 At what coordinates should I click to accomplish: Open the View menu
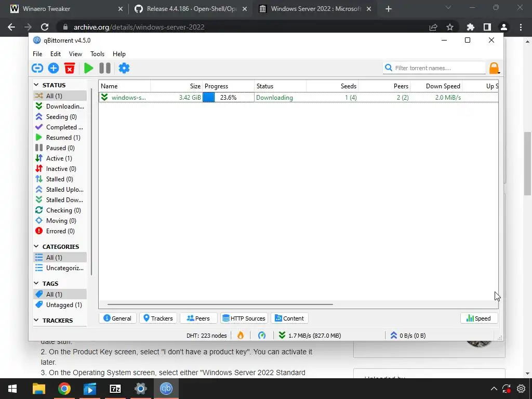(x=75, y=54)
